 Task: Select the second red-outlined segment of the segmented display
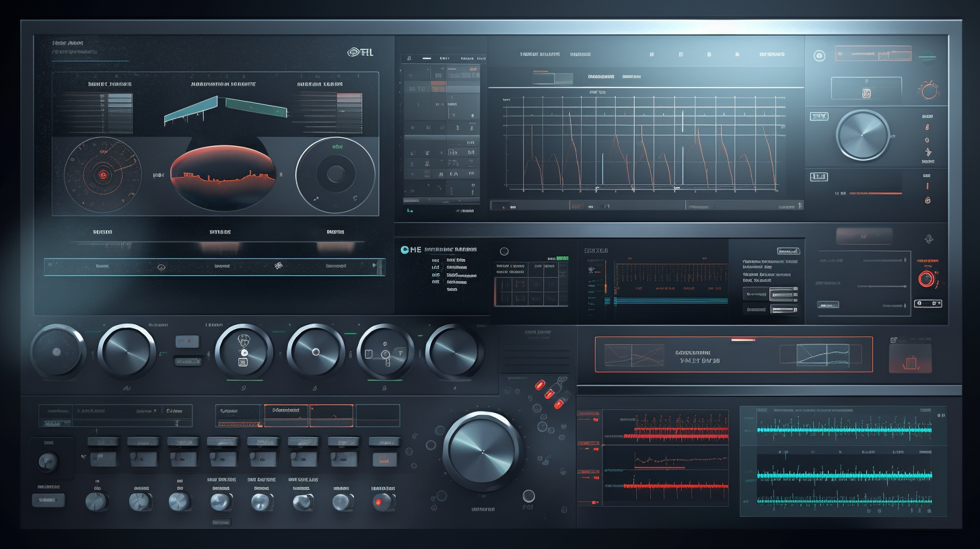(x=331, y=415)
